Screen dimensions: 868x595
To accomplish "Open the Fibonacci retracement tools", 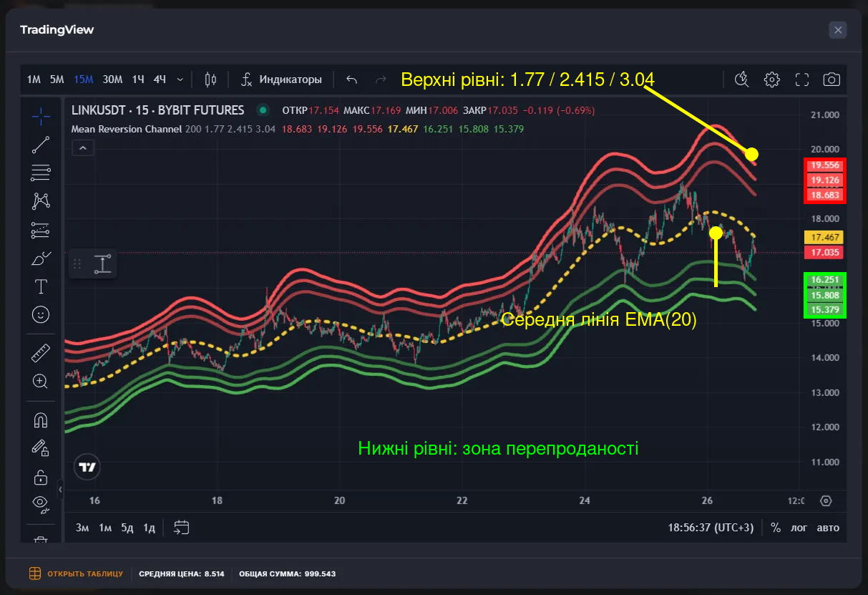I will pyautogui.click(x=42, y=173).
